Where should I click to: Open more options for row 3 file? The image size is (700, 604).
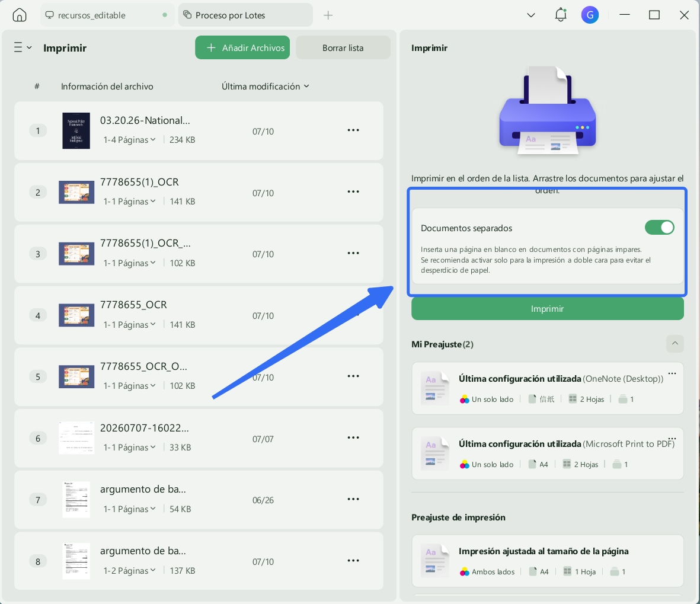(x=353, y=253)
